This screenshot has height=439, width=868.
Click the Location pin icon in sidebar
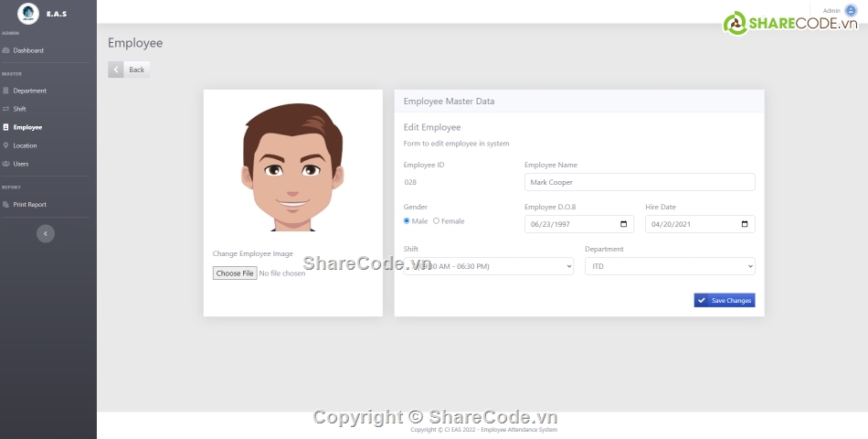(6, 145)
